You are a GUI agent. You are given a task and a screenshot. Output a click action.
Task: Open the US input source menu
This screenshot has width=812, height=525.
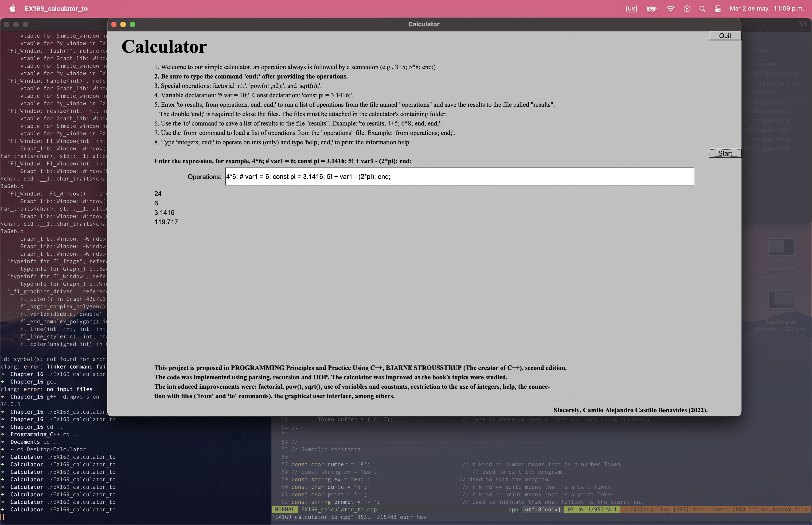pyautogui.click(x=631, y=8)
